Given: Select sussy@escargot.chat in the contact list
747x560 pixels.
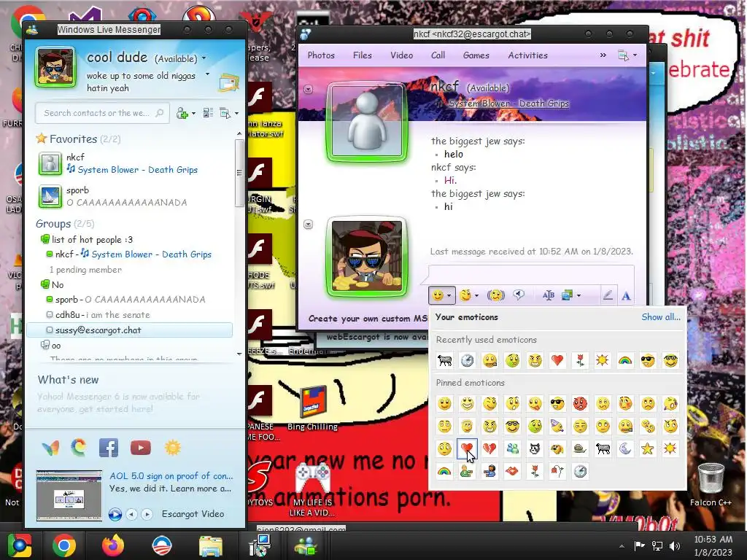Looking at the screenshot, I should (130, 330).
